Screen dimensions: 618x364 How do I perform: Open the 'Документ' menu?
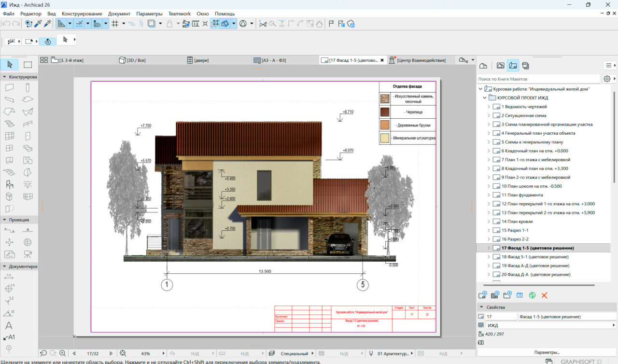click(119, 14)
